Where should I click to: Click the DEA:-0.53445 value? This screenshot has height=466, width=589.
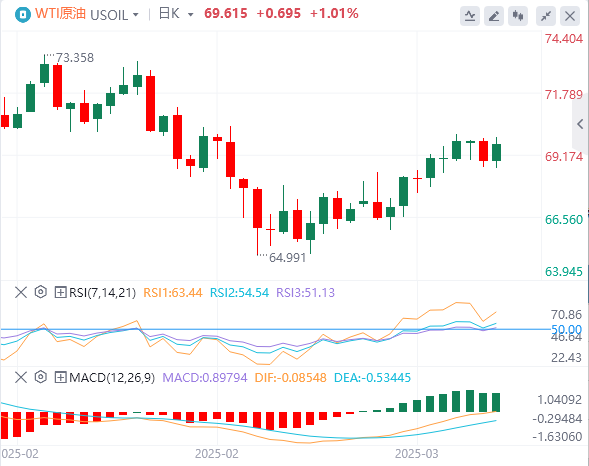[x=373, y=377]
